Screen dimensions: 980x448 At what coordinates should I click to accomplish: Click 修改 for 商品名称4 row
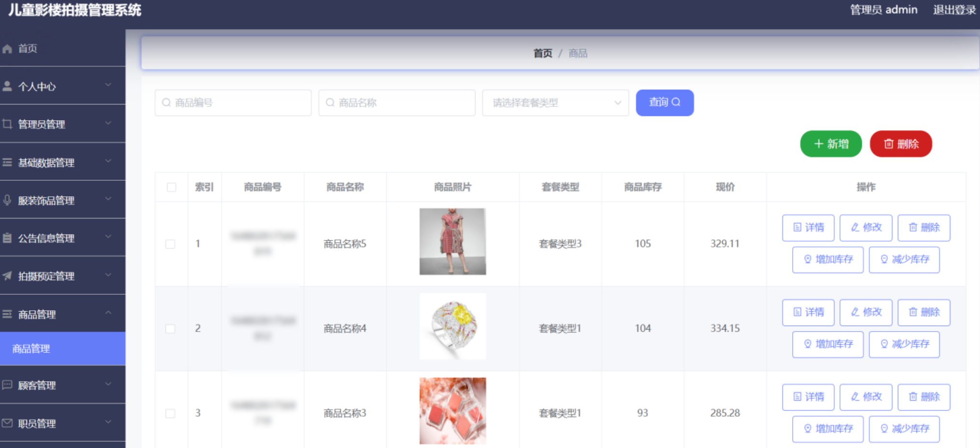pos(866,312)
